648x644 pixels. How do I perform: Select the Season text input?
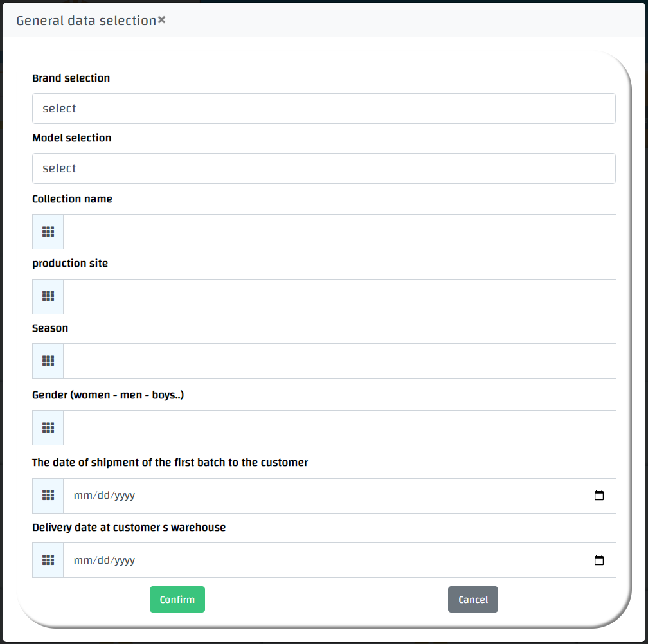coord(339,361)
